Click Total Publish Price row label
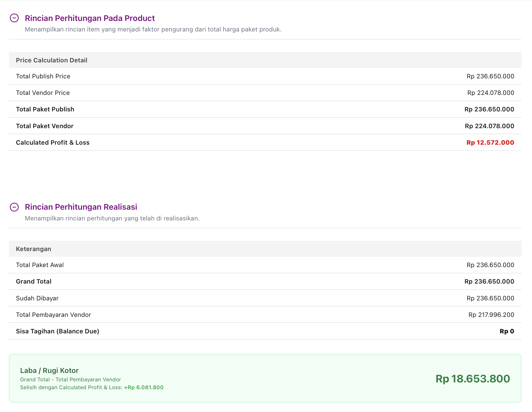Screen dimensions: 532x412 pyautogui.click(x=43, y=76)
